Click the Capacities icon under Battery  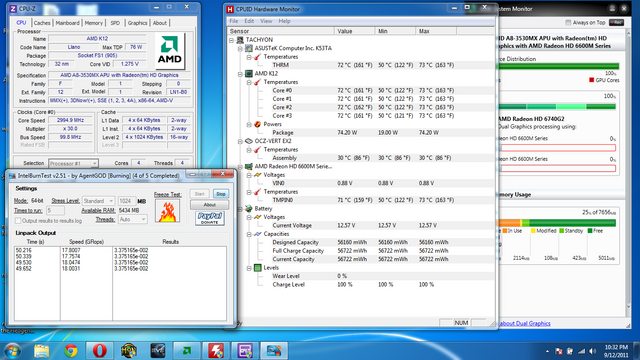[257, 234]
